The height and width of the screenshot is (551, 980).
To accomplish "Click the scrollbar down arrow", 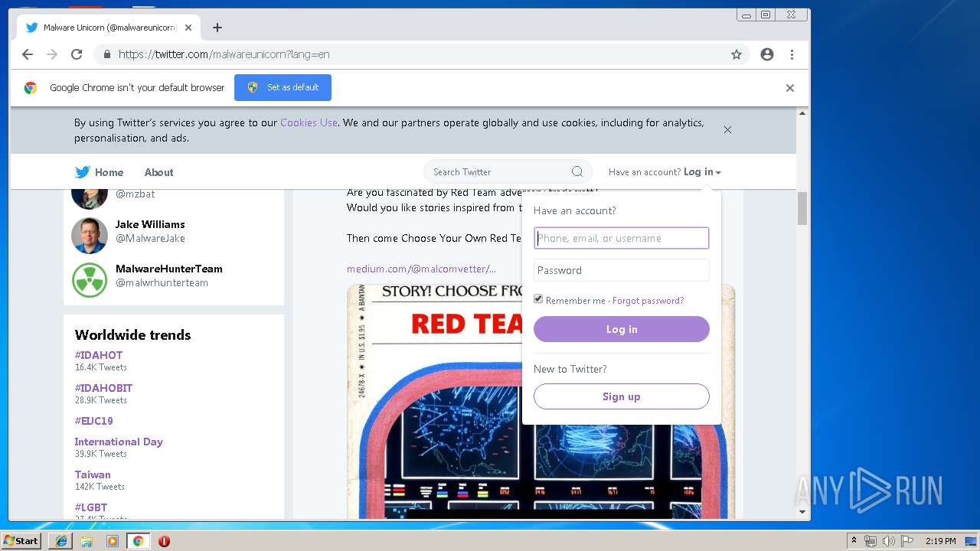I will (x=802, y=512).
